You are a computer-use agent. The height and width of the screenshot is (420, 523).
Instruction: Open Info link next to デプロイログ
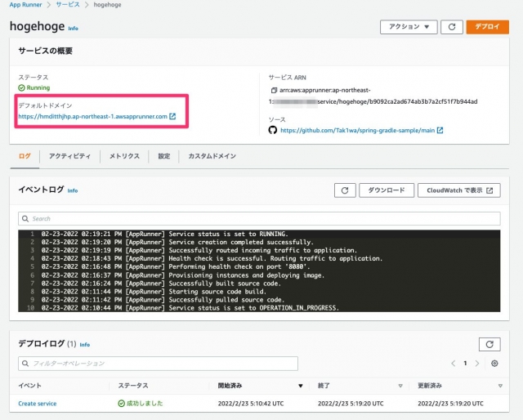85,345
